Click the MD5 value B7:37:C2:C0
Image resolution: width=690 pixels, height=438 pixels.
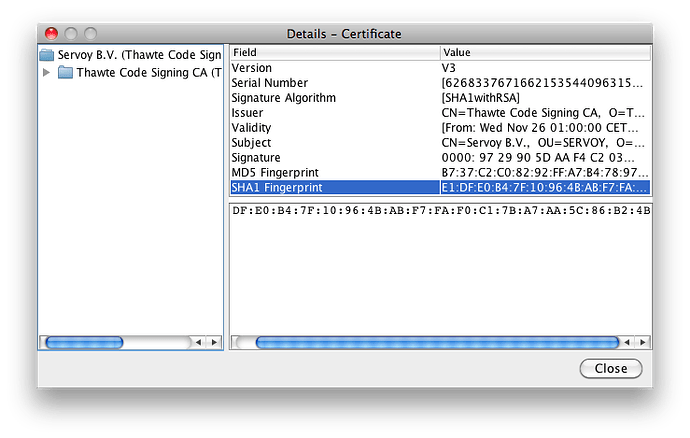pyautogui.click(x=545, y=173)
